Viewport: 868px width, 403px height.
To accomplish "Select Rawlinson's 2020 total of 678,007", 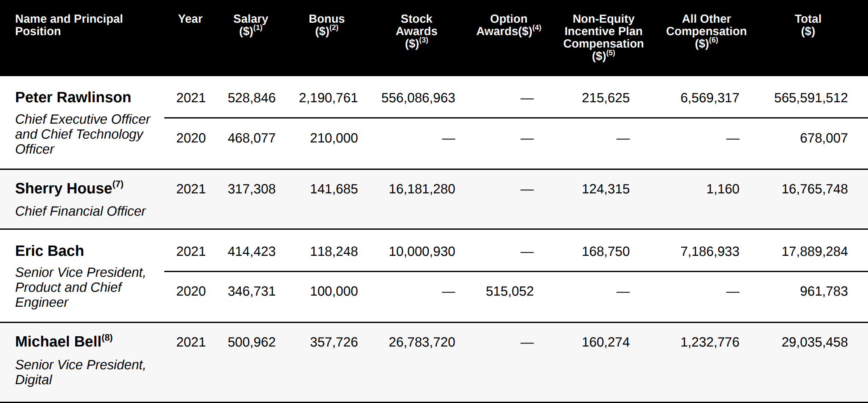I will 824,138.
